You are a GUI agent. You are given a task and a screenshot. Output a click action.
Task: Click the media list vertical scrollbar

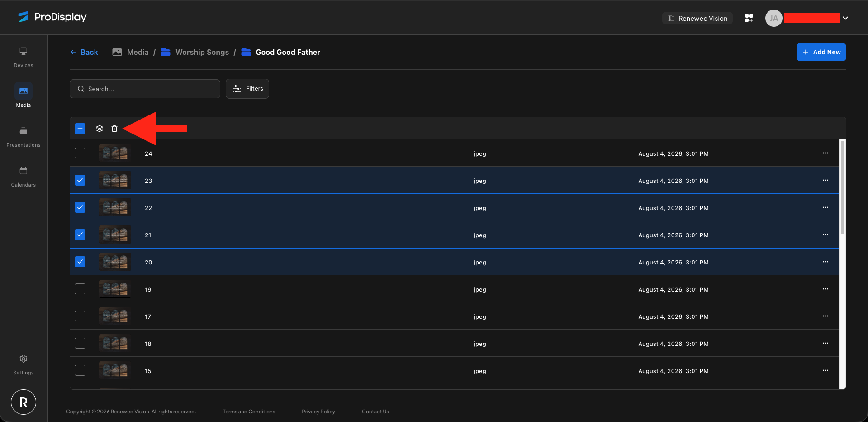click(842, 187)
